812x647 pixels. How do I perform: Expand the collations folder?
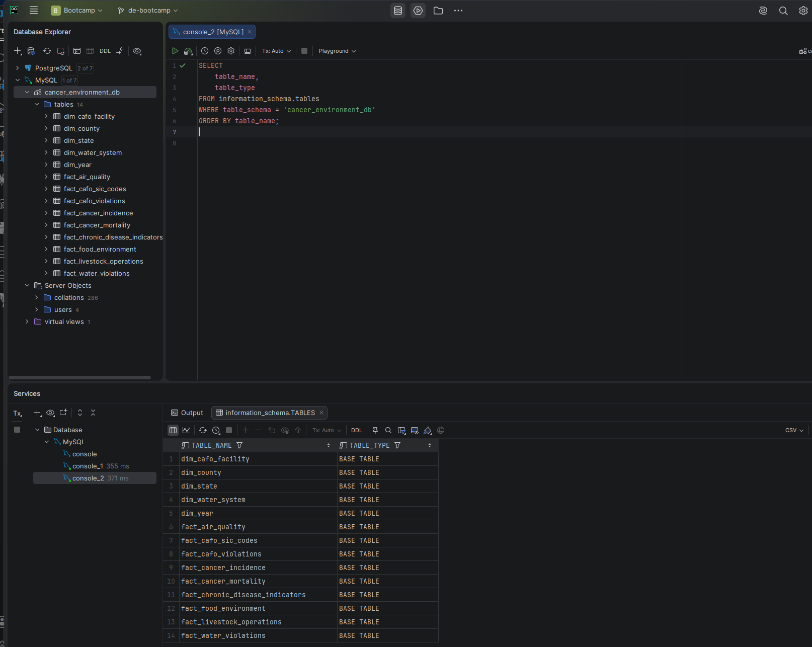(x=37, y=297)
